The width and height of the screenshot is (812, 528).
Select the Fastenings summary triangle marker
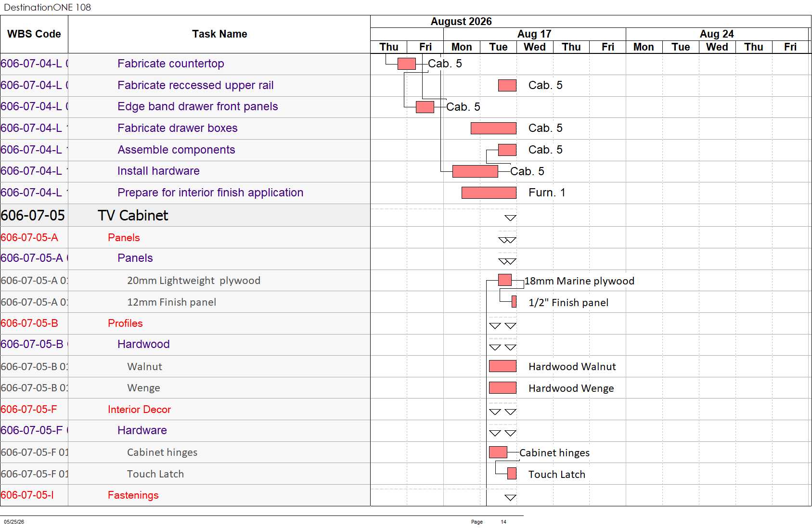511,498
